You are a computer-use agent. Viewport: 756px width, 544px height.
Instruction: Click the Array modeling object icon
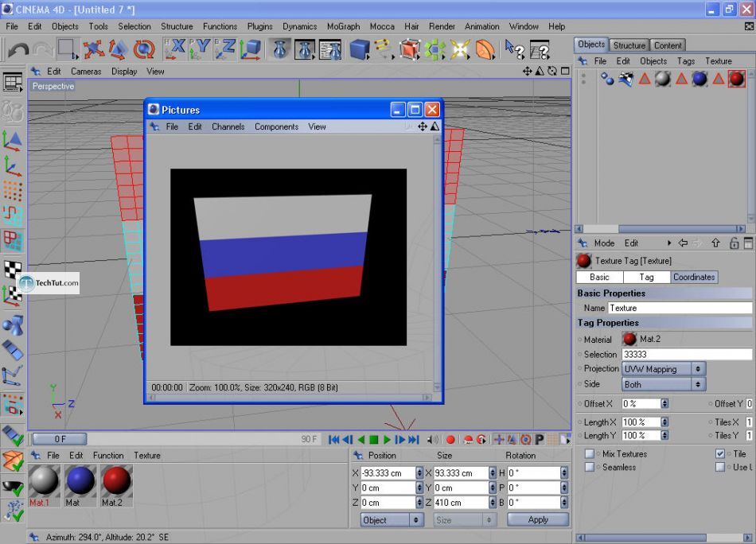435,49
